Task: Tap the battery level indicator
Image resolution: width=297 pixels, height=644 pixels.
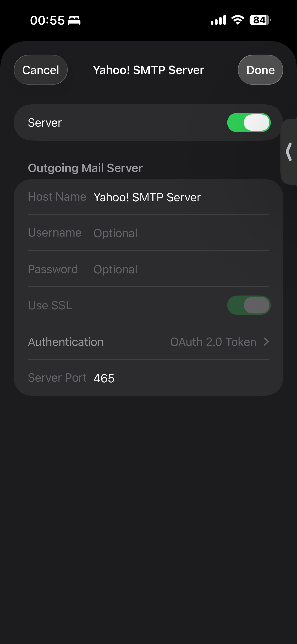Action: point(260,20)
